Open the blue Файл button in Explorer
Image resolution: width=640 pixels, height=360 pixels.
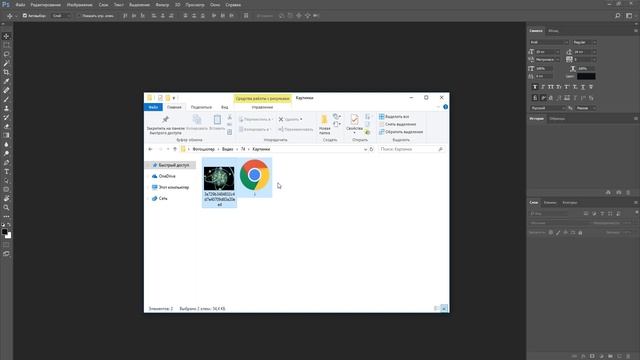click(153, 107)
